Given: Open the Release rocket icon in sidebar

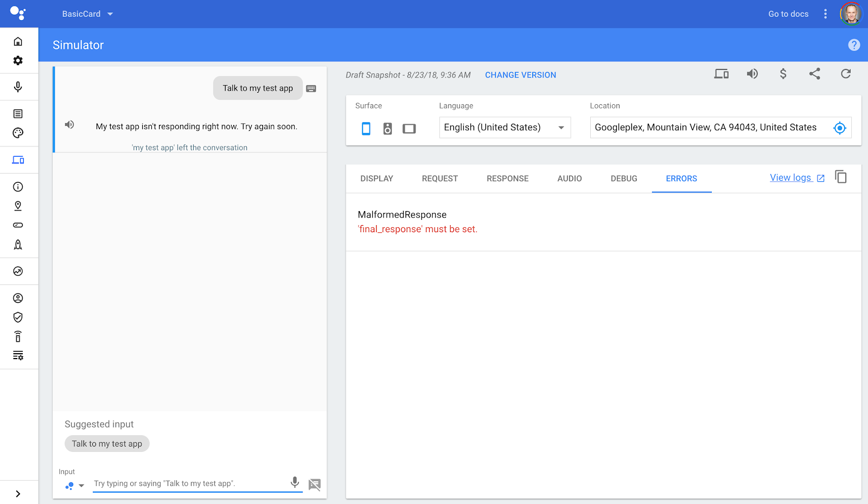Looking at the screenshot, I should click(18, 245).
